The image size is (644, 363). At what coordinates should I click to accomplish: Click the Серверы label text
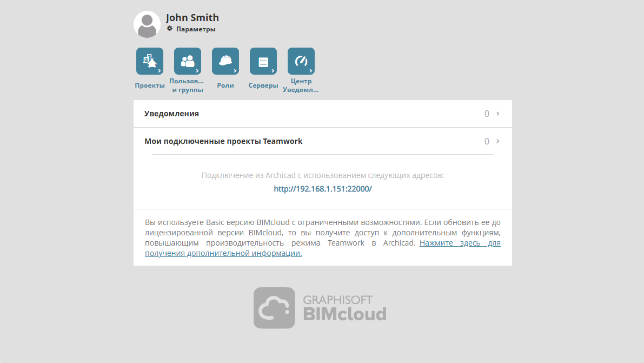coord(263,85)
